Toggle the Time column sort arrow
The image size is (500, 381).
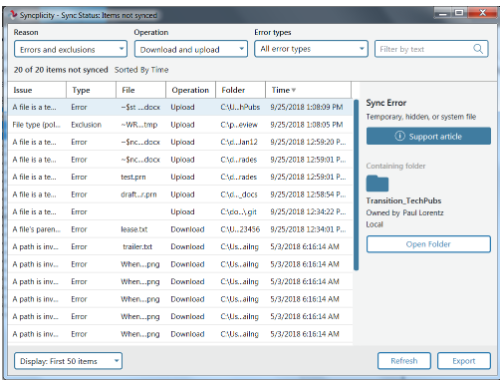[x=294, y=90]
